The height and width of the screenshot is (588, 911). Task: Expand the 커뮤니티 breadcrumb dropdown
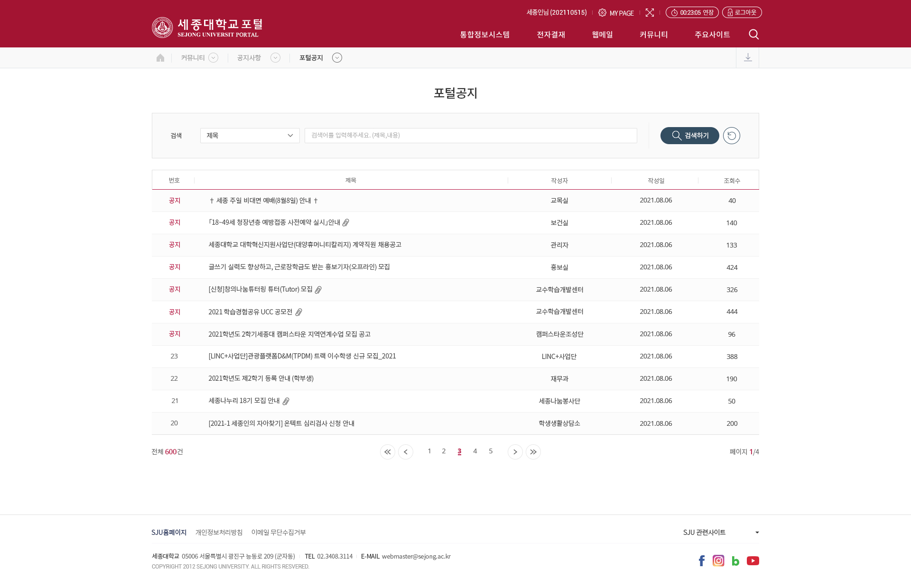214,57
